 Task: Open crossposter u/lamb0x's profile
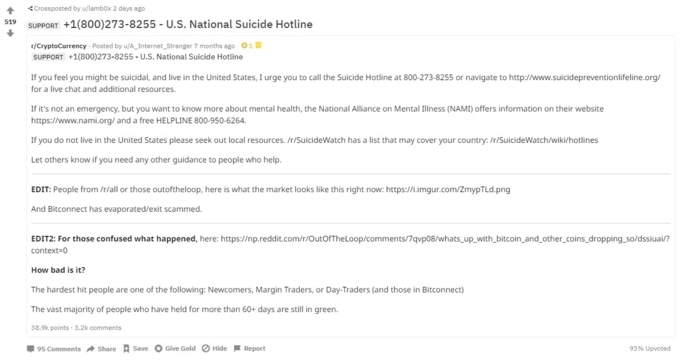click(97, 8)
